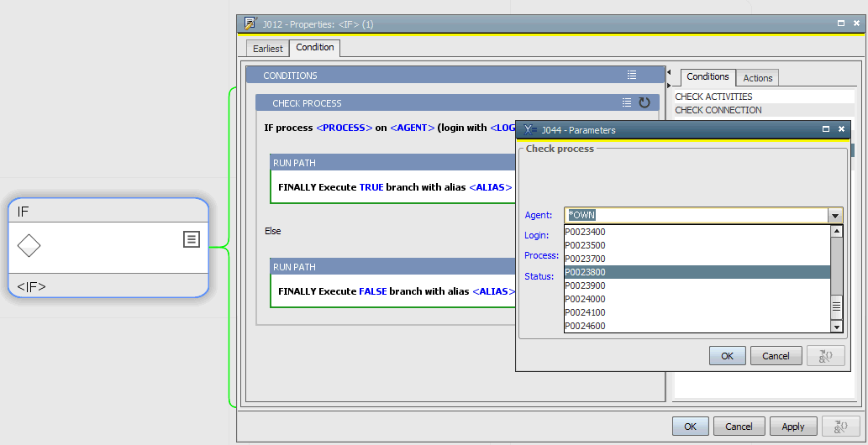Viewport: 868px width, 445px height.
Task: Click the Agent input field
Action: [696, 215]
